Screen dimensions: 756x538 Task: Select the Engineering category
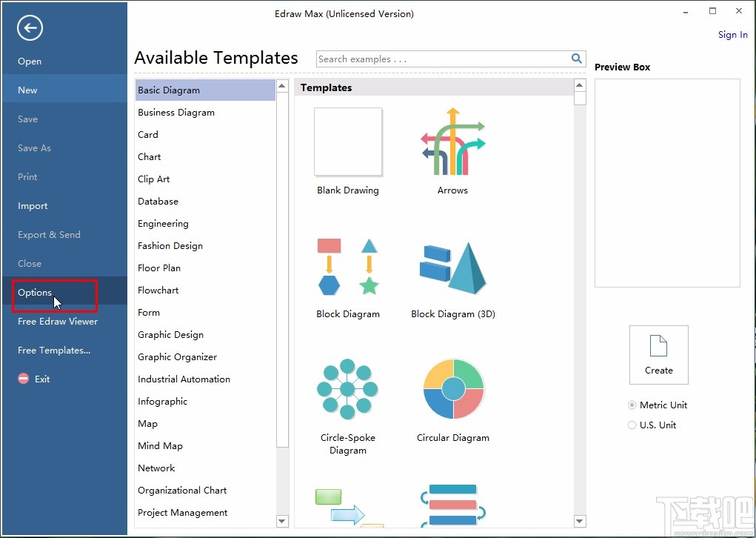(x=205, y=223)
